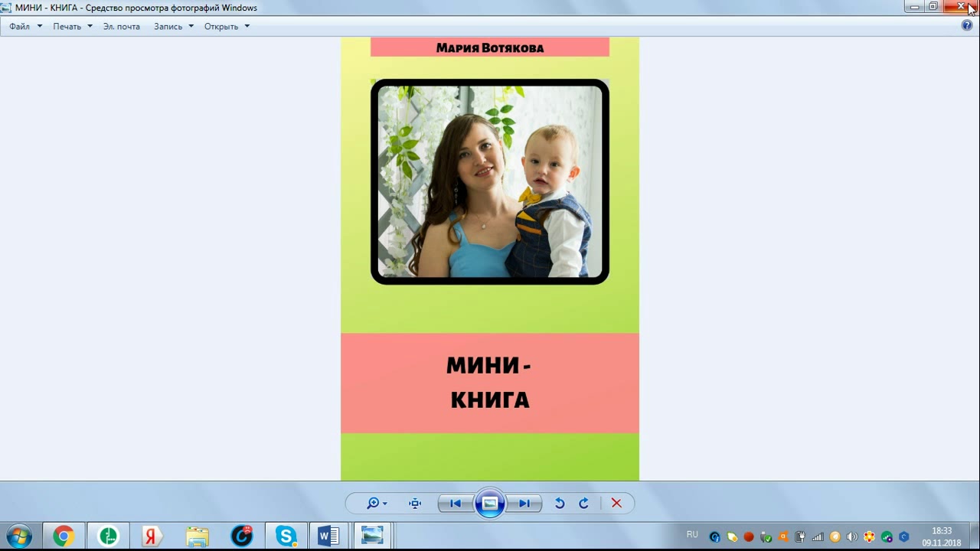Click the colorful flower tray icon
Screen dimensions: 980x551
pyautogui.click(x=869, y=536)
